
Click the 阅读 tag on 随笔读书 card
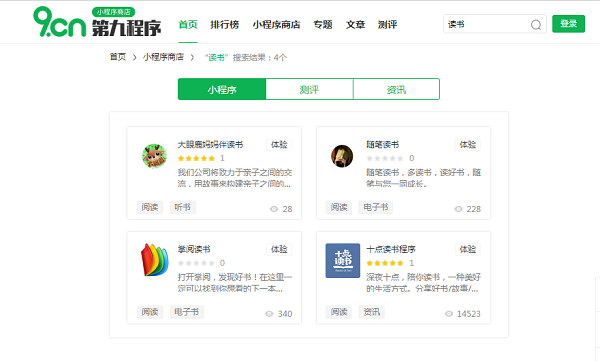click(339, 207)
